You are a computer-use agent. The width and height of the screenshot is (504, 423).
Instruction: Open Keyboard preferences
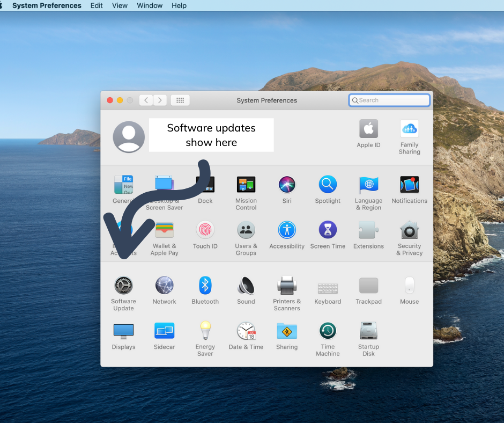tap(328, 288)
